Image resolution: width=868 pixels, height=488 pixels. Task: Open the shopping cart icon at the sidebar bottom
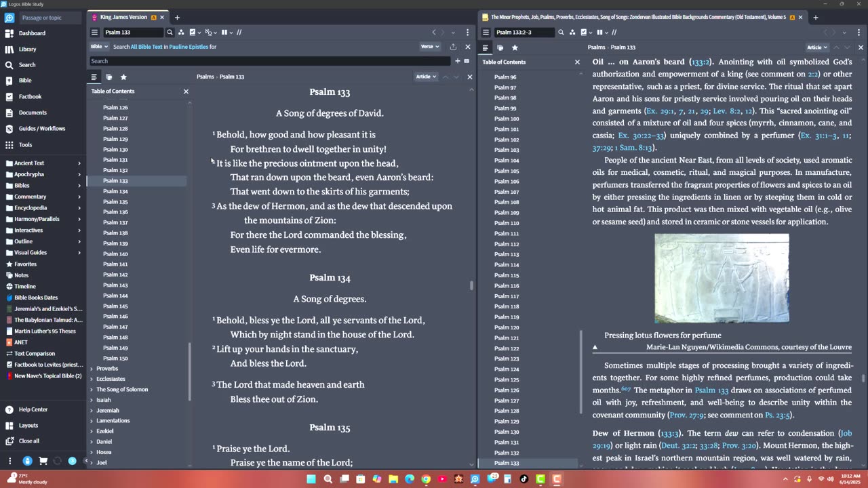tap(43, 461)
